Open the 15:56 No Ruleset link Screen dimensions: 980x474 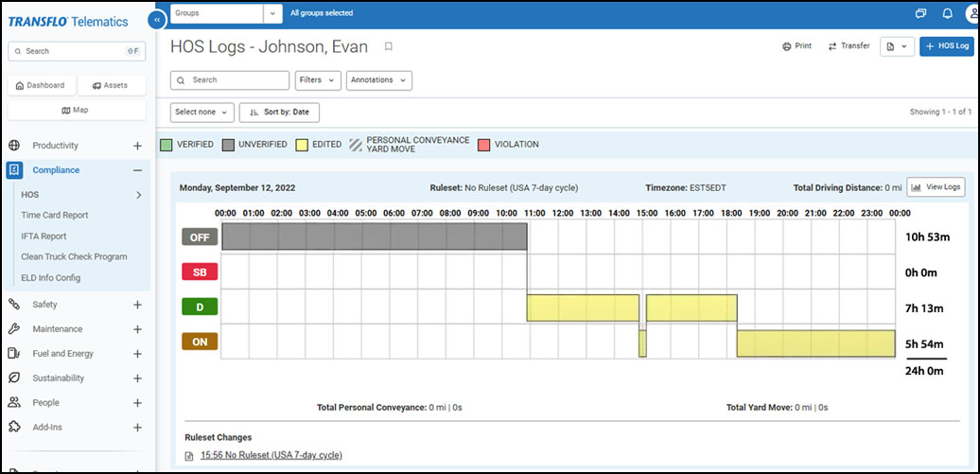coord(271,455)
